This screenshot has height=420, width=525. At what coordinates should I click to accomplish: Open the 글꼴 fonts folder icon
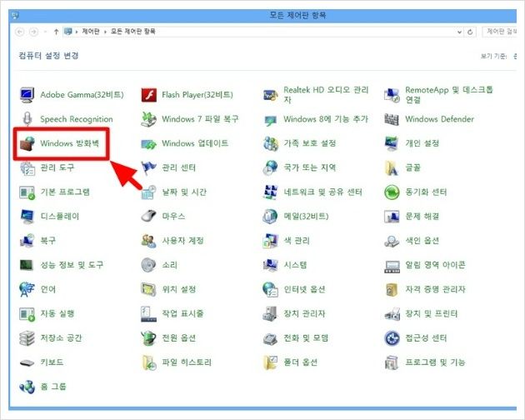(x=392, y=167)
